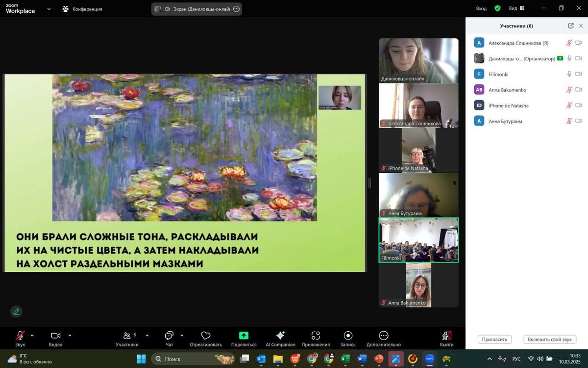Open PowerPoint from the taskbar
The image size is (588, 368).
(379, 359)
